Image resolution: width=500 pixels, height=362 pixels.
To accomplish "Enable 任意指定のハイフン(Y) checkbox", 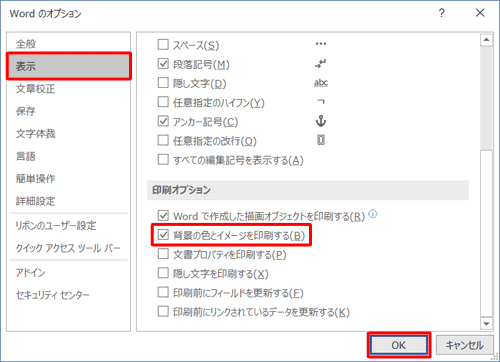I will (163, 102).
